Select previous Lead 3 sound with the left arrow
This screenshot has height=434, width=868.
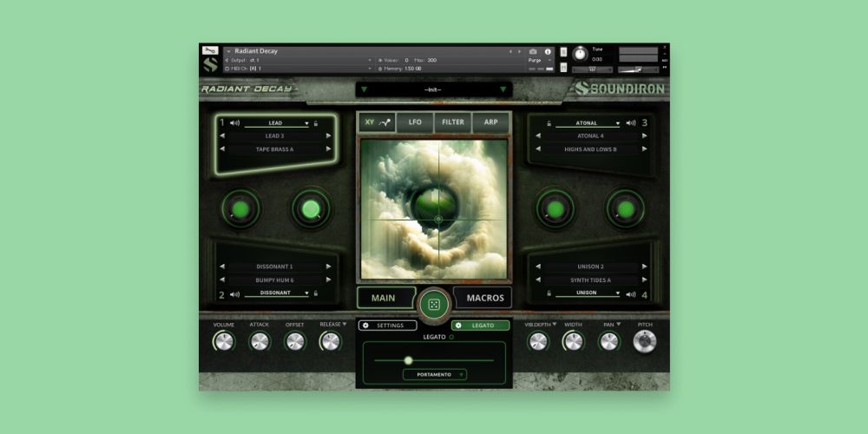(222, 135)
